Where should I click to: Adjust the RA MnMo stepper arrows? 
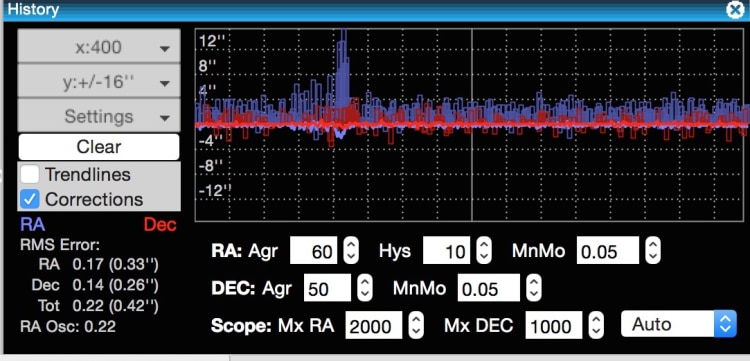point(653,250)
